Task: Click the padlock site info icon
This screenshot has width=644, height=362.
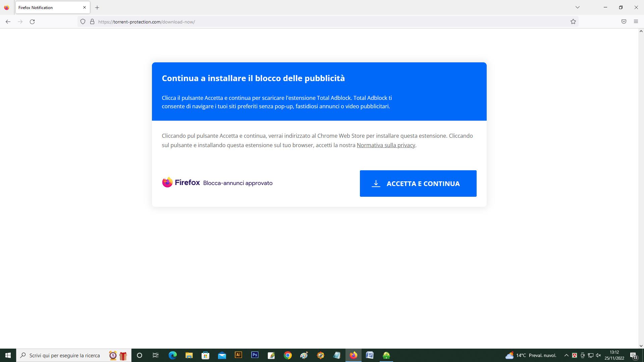Action: (92, 22)
